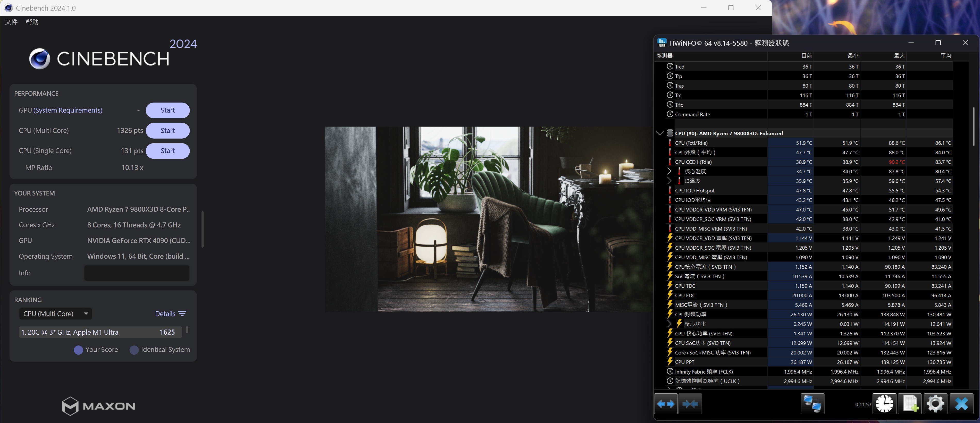This screenshot has width=980, height=423.
Task: Click the 最小 column header in HWiNFO
Action: (x=837, y=56)
